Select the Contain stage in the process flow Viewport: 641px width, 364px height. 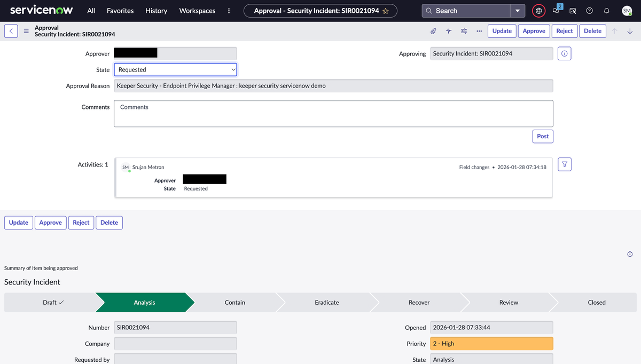pos(234,302)
